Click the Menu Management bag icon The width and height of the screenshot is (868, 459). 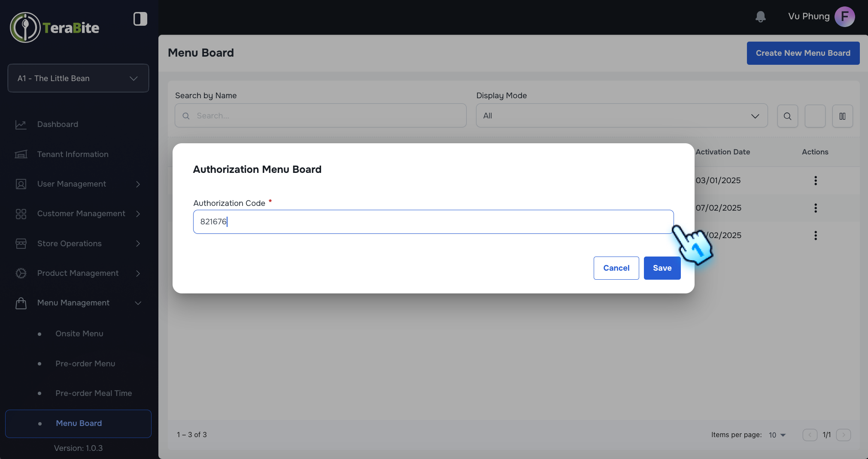coord(21,303)
